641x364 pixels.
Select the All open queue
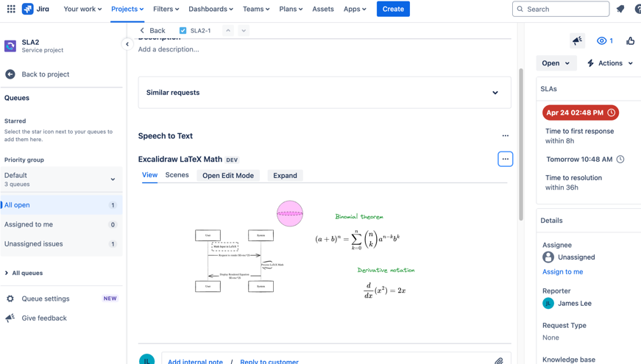tap(61, 205)
